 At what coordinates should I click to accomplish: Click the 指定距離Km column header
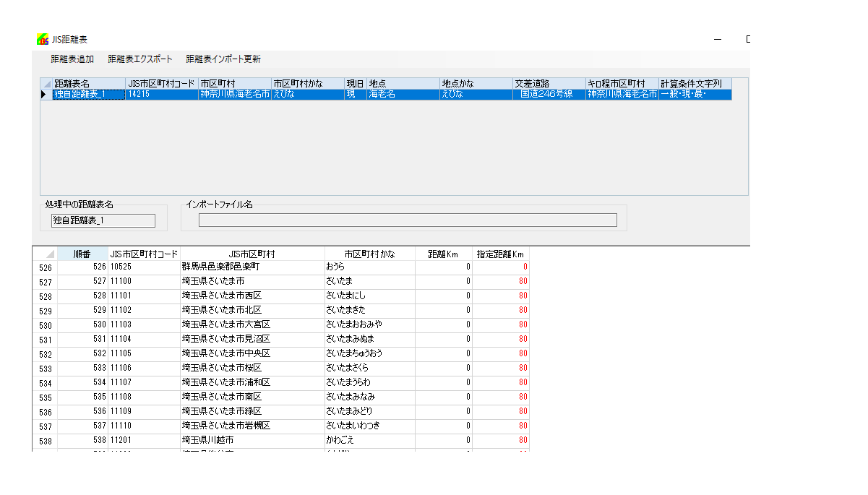[x=501, y=254]
